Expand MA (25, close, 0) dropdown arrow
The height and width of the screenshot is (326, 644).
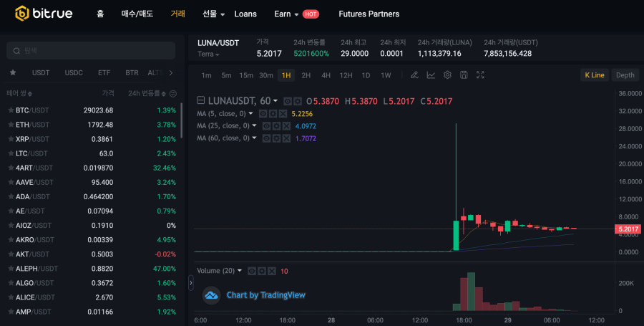(x=254, y=125)
